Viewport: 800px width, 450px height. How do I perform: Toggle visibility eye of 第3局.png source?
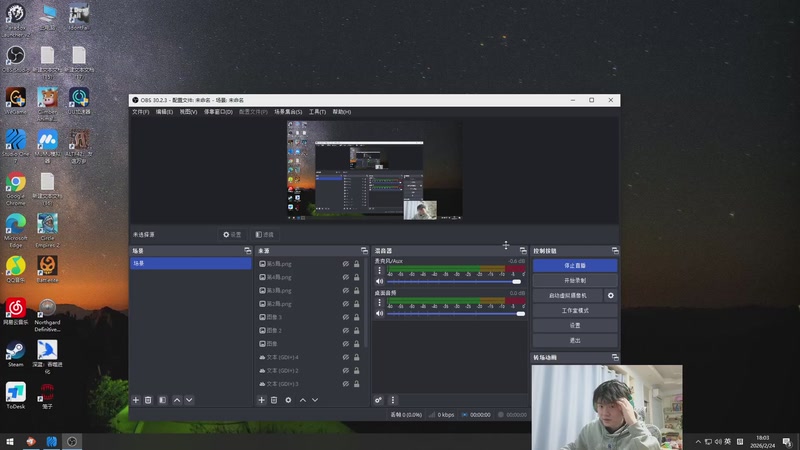(x=345, y=290)
